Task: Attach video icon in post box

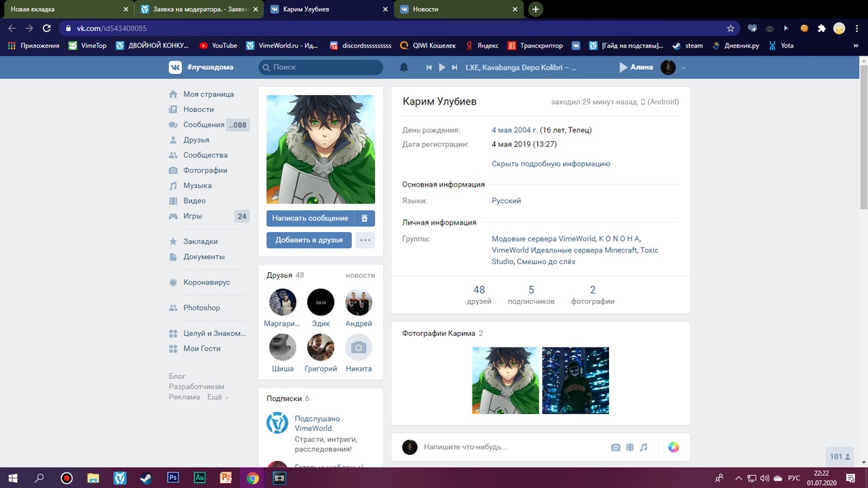Action: (630, 447)
